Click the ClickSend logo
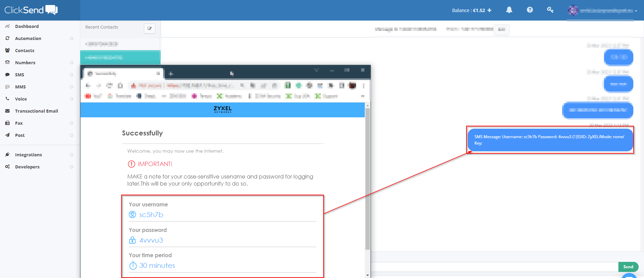Viewport: 644px width, 278px height. coord(31,10)
